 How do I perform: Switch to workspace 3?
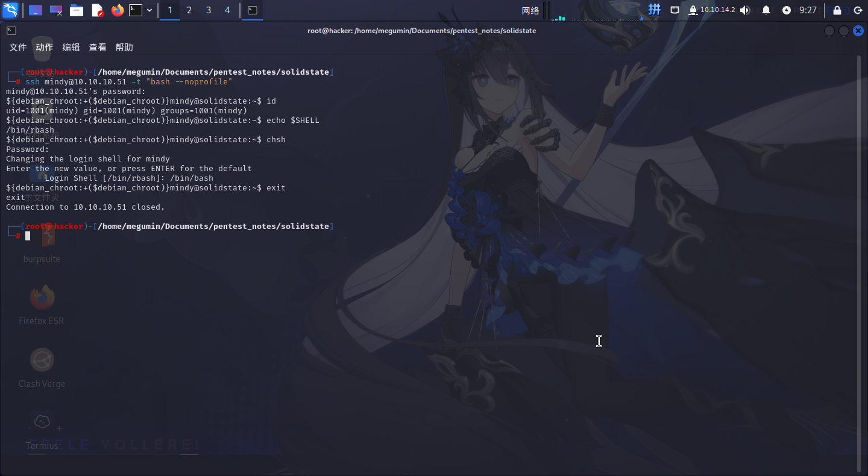pyautogui.click(x=209, y=10)
